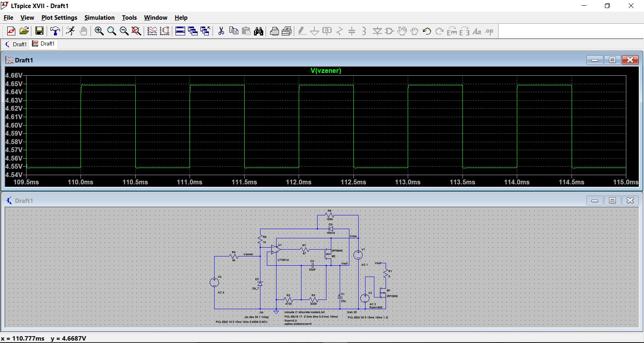The image size is (644, 343).
Task: Open Find with binoculars icon
Action: [x=259, y=31]
